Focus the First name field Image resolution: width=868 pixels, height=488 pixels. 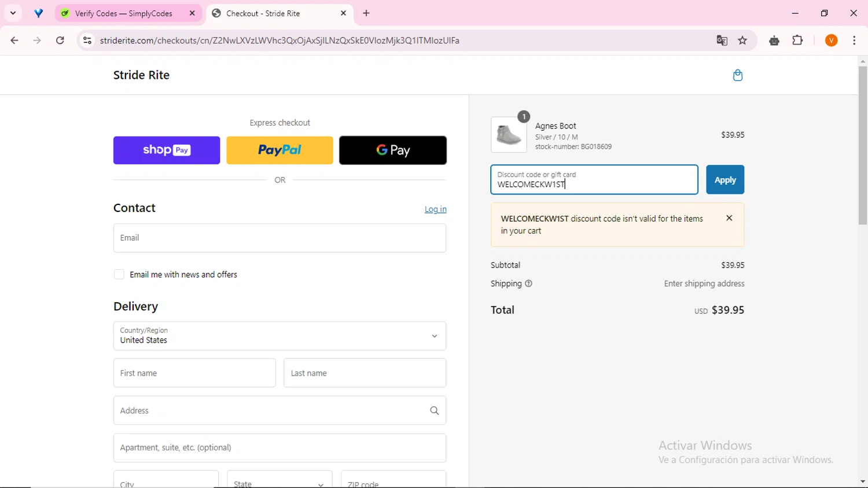pos(194,373)
